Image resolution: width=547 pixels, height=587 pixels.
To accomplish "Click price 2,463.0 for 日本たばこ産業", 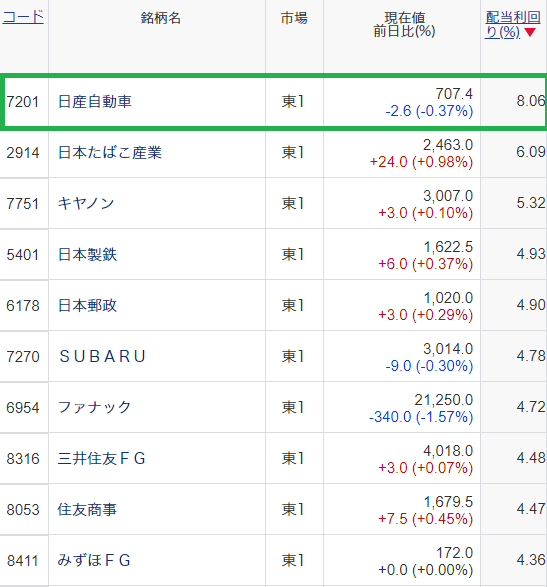I will click(448, 145).
